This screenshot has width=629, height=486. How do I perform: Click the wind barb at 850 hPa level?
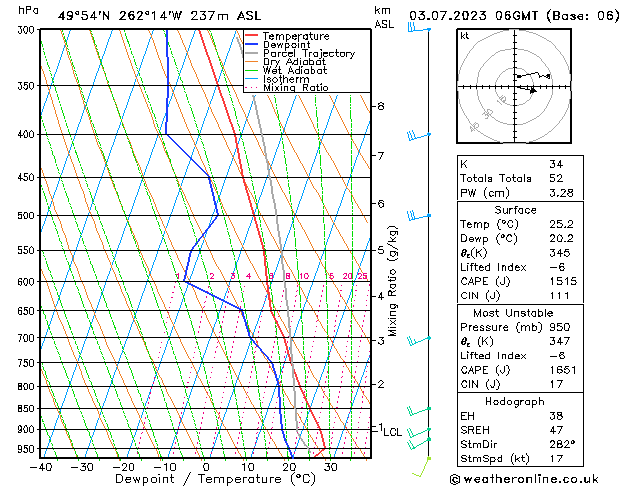(x=419, y=411)
